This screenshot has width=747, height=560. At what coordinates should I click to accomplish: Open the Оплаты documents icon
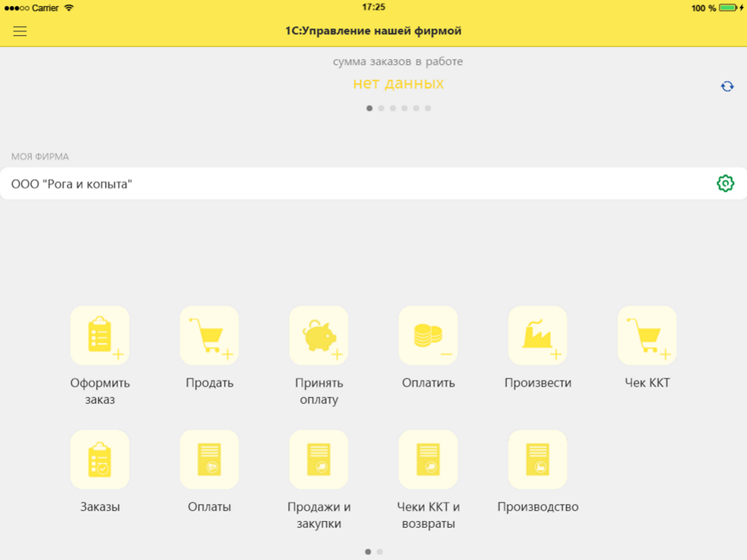tap(209, 459)
